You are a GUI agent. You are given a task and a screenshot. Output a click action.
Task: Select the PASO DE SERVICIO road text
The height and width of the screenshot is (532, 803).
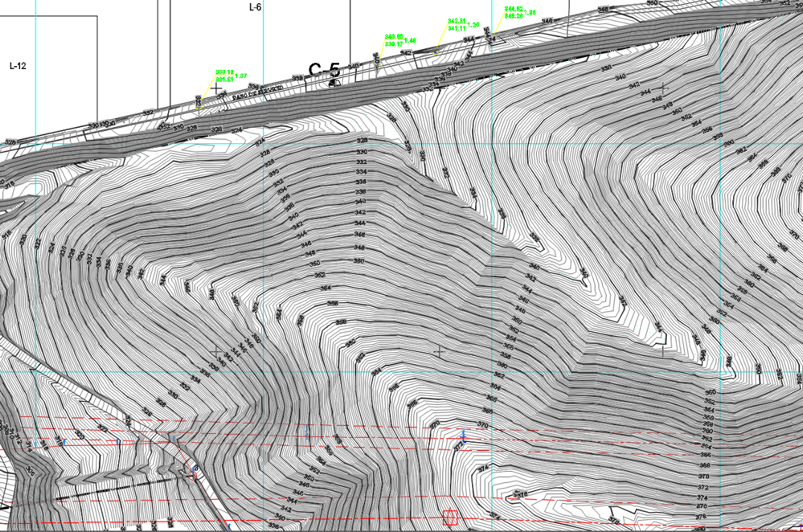(257, 92)
